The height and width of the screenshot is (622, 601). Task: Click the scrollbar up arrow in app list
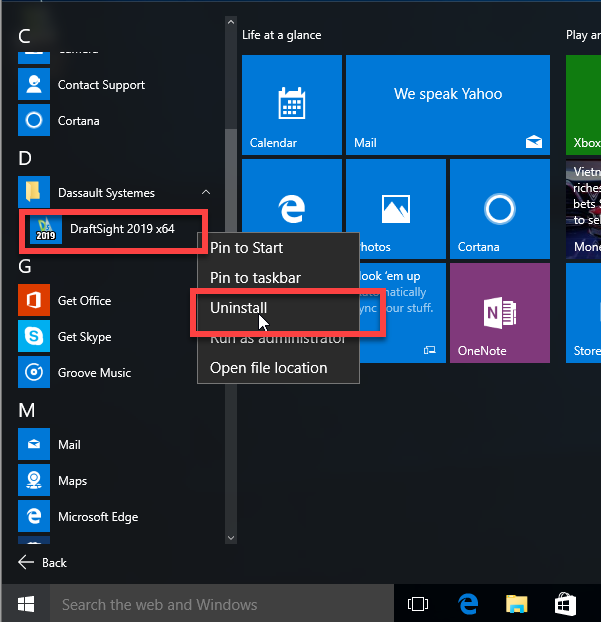tap(231, 22)
